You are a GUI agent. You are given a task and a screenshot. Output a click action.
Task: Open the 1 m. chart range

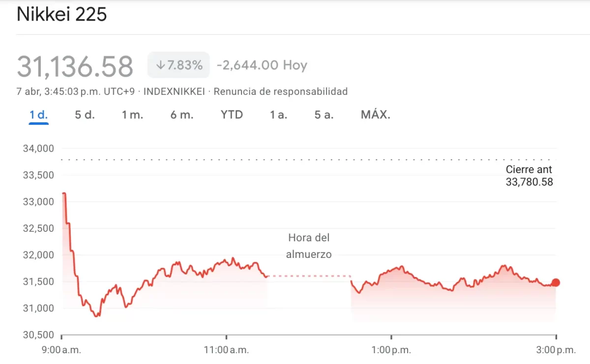click(132, 115)
